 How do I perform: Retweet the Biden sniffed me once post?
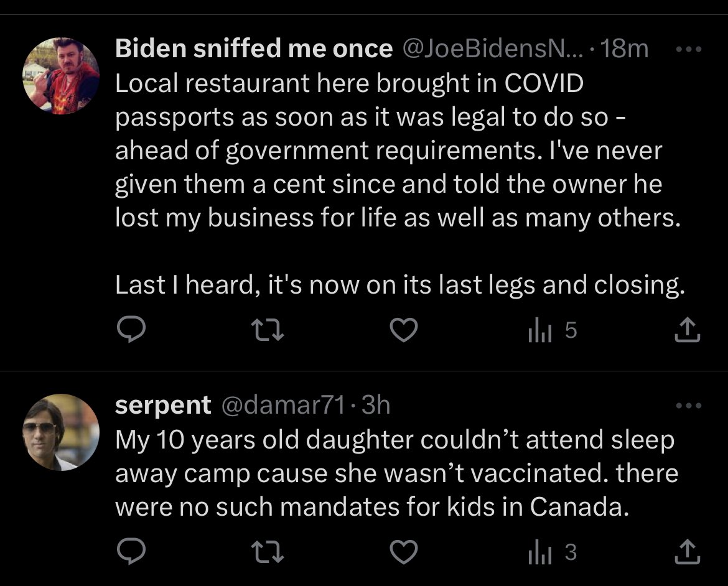click(x=268, y=331)
